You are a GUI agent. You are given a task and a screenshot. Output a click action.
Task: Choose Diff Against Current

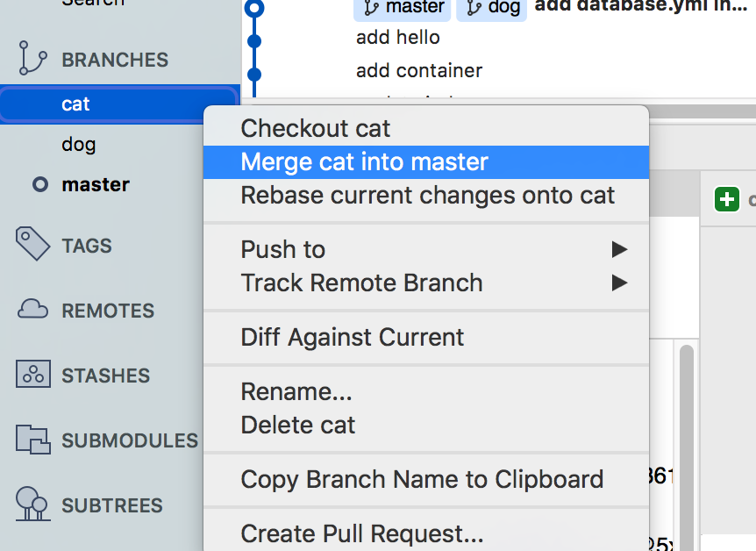(x=353, y=337)
